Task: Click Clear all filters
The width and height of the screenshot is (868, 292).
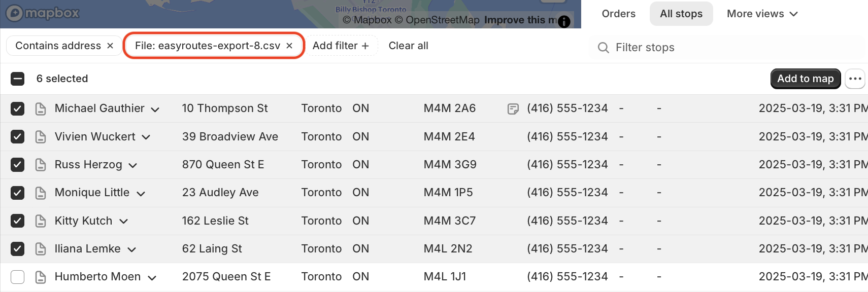Action: pos(408,46)
